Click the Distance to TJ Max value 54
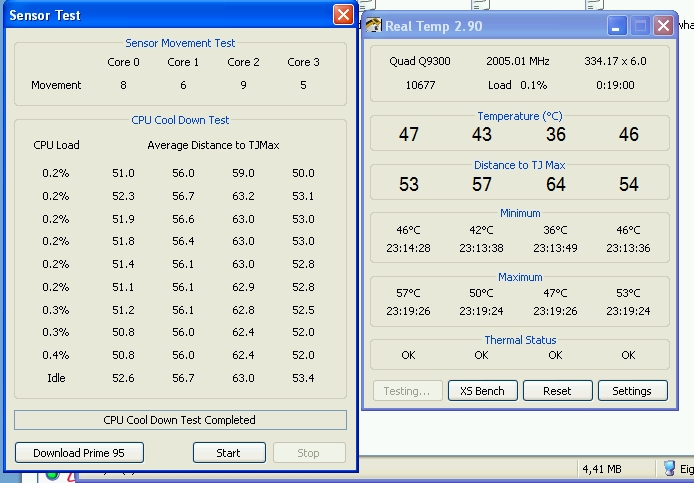 tap(628, 184)
